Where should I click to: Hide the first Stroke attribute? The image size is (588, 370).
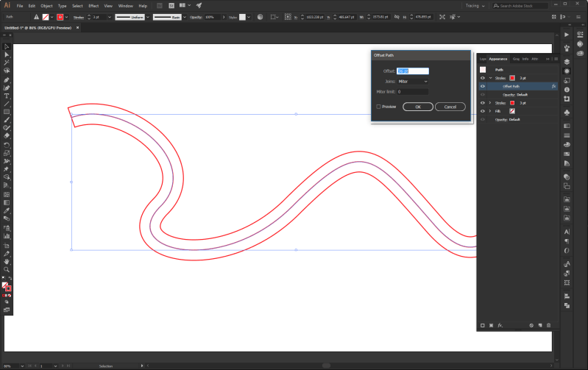point(483,78)
